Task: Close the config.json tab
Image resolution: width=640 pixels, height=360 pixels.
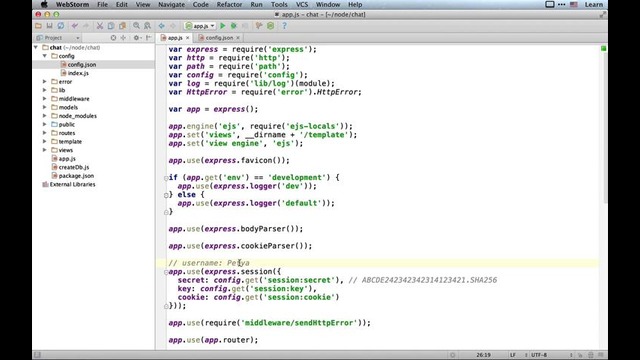Action: click(238, 38)
